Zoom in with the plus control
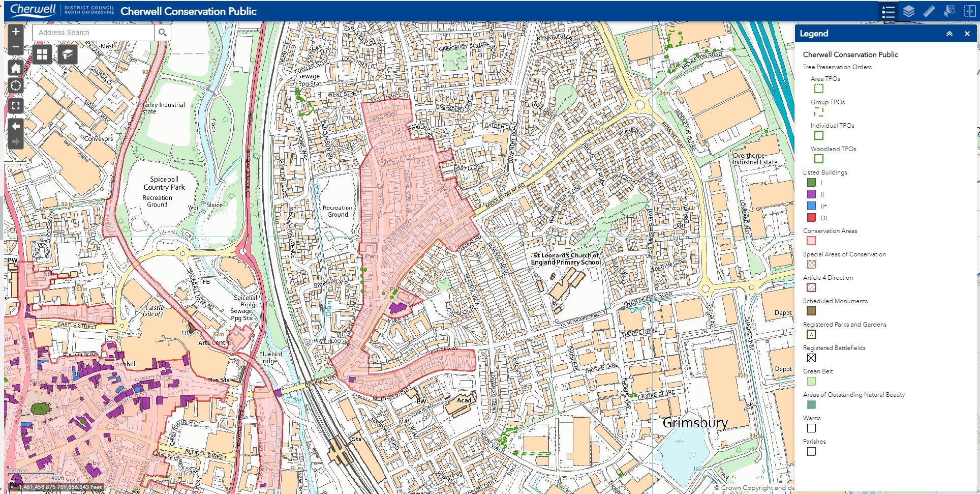Screen dimensions: 980x494 16,32
